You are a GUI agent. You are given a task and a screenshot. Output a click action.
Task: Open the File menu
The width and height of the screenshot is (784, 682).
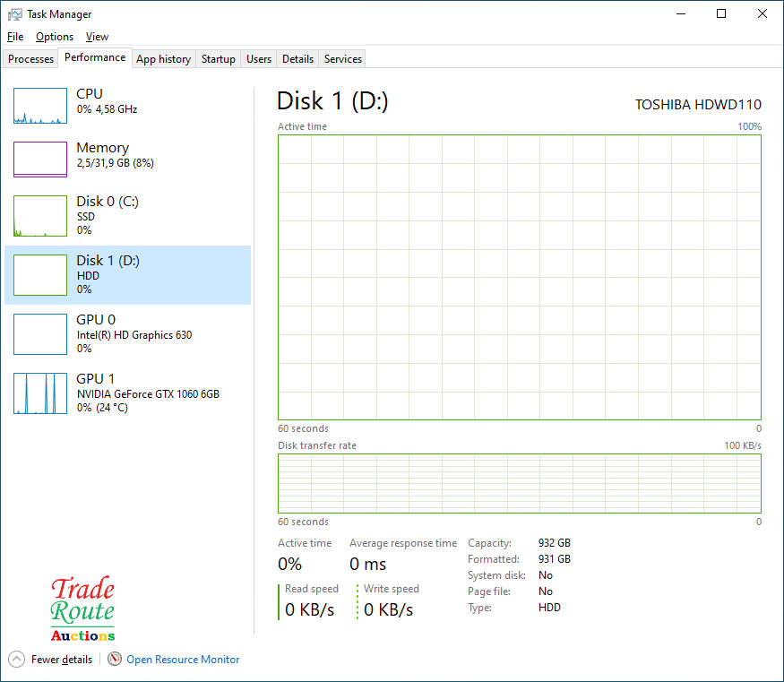click(15, 37)
